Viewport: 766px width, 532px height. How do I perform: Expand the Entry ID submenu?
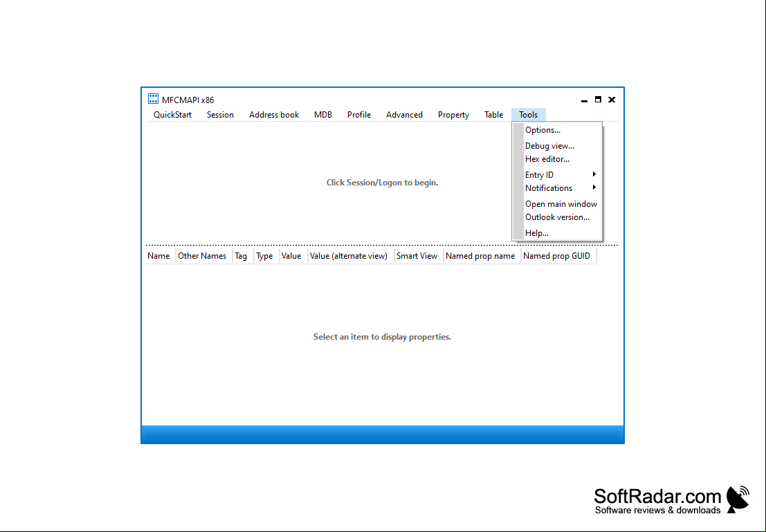point(558,174)
